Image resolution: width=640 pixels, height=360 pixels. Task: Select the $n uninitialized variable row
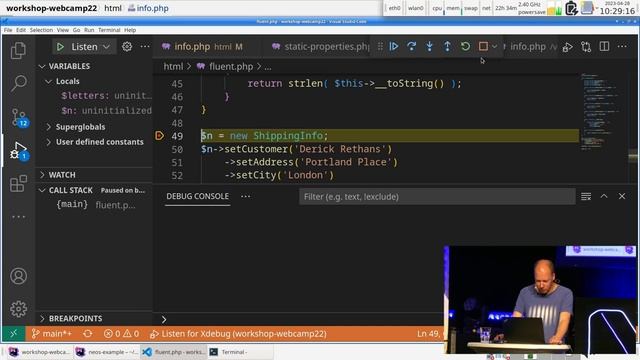coord(106,111)
